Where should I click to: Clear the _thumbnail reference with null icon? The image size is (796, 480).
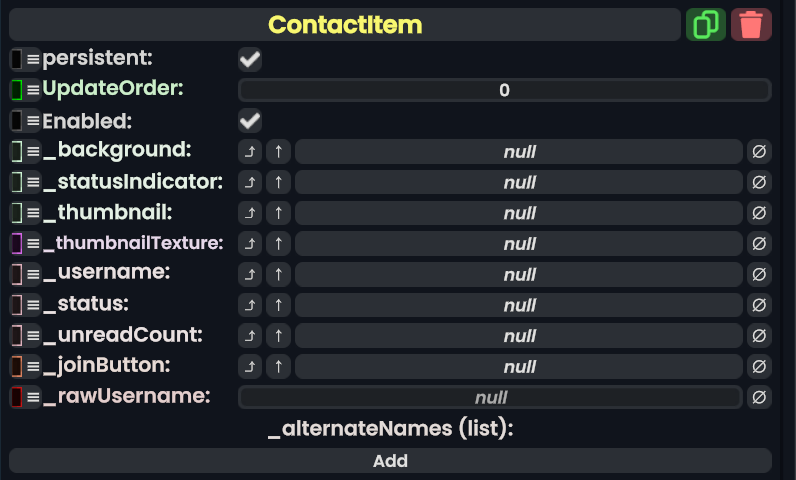point(759,213)
